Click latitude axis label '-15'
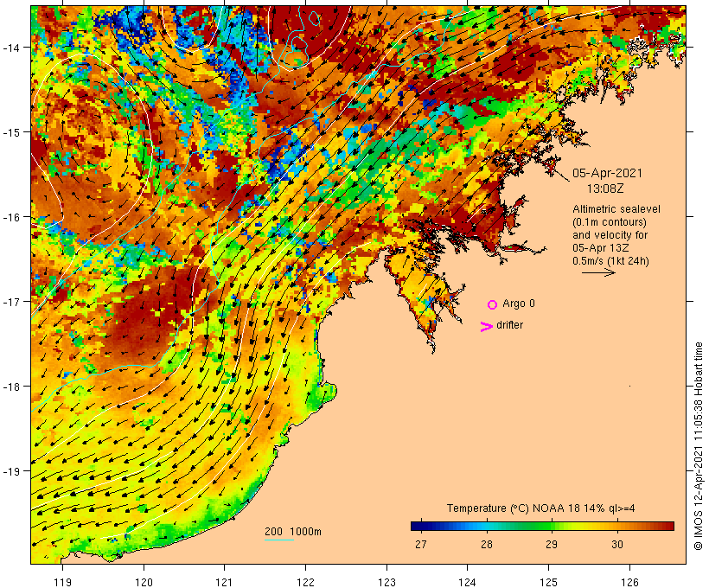Screen dimensions: 709x588 10,132
